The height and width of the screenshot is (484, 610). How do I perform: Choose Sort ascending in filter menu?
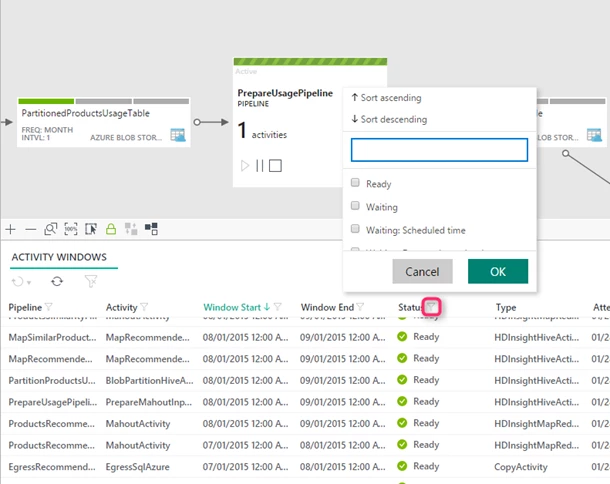[x=386, y=98]
